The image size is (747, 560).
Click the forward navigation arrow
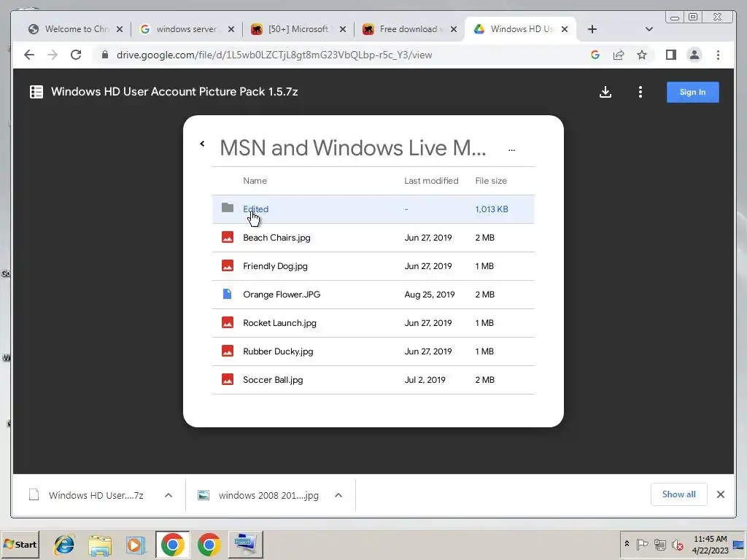pos(53,55)
